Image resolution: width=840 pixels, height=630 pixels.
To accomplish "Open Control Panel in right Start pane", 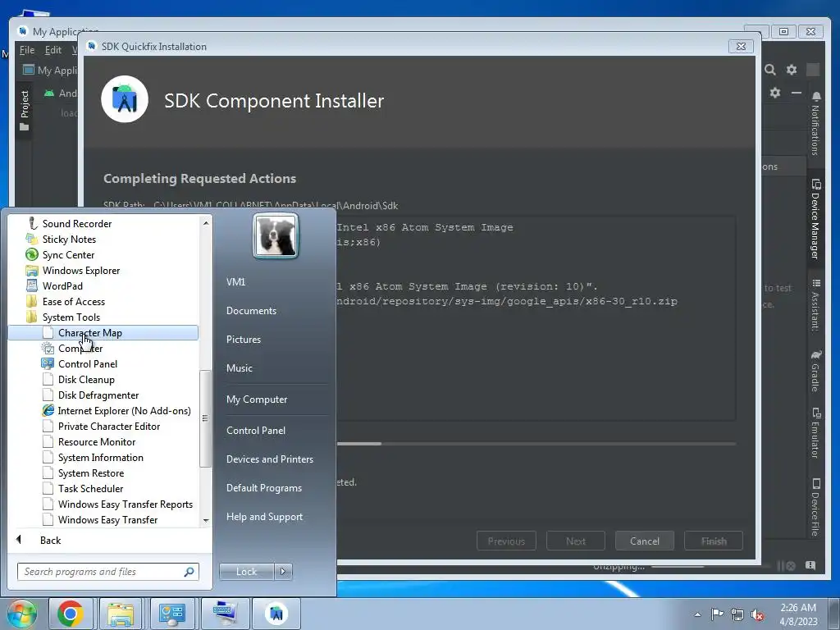I will click(256, 430).
